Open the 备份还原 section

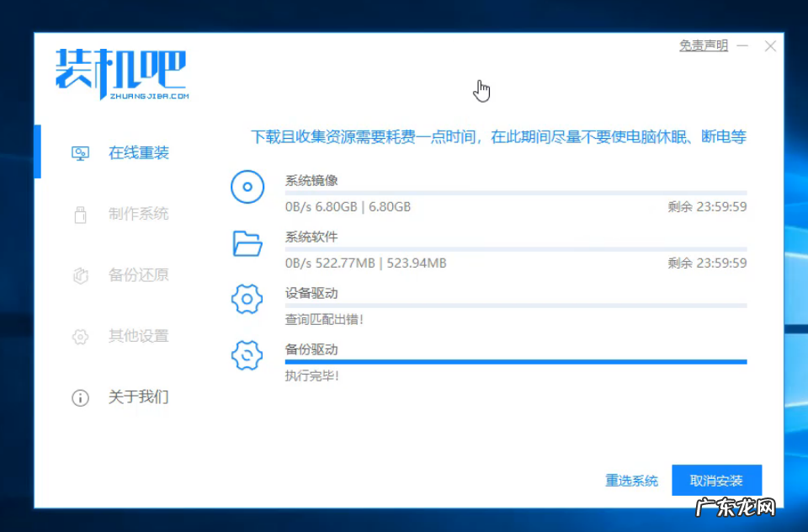[139, 275]
